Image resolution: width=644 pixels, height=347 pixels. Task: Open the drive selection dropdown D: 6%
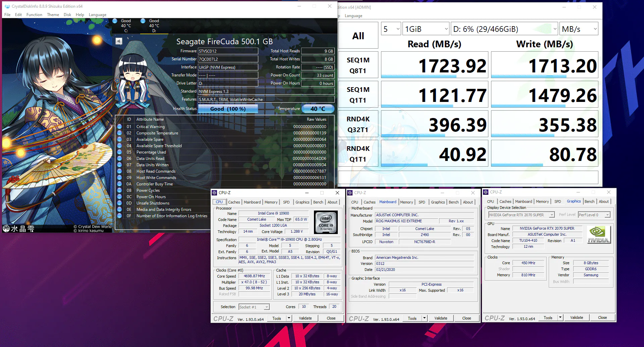tap(505, 29)
